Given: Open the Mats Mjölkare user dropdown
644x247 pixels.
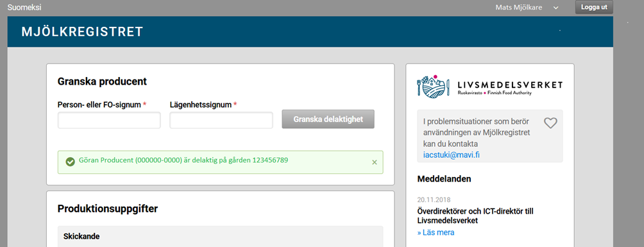Looking at the screenshot, I should pos(527,8).
